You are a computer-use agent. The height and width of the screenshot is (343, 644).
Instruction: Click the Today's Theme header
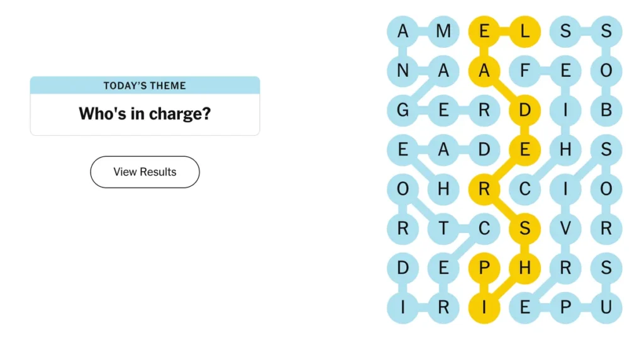[145, 86]
